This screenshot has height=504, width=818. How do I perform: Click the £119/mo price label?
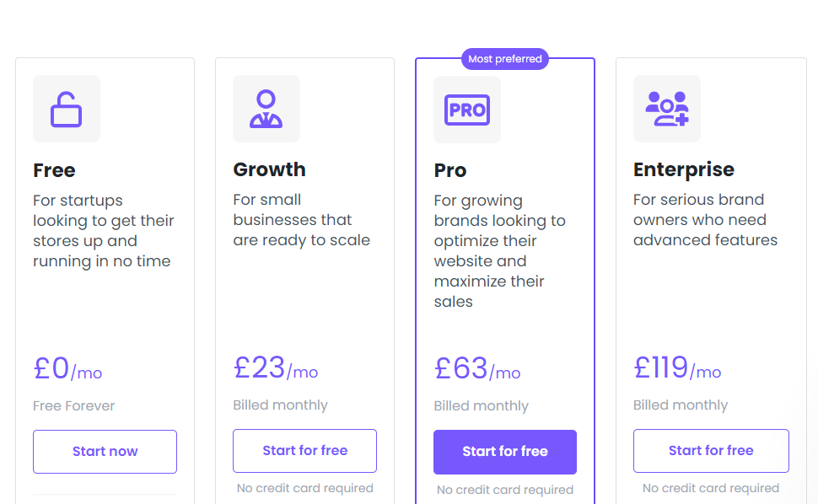click(677, 367)
